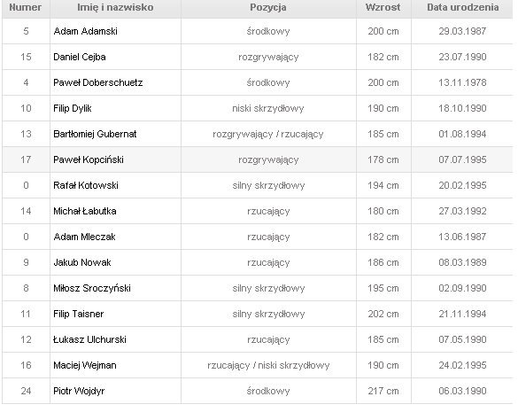Open Piotr Wojdyr player link
The width and height of the screenshot is (518, 420).
[x=79, y=391]
